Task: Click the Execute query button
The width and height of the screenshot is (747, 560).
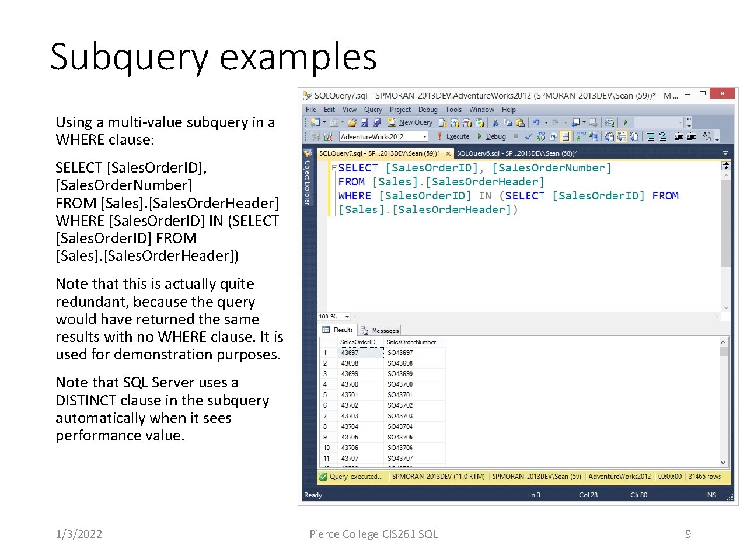Action: pos(453,136)
